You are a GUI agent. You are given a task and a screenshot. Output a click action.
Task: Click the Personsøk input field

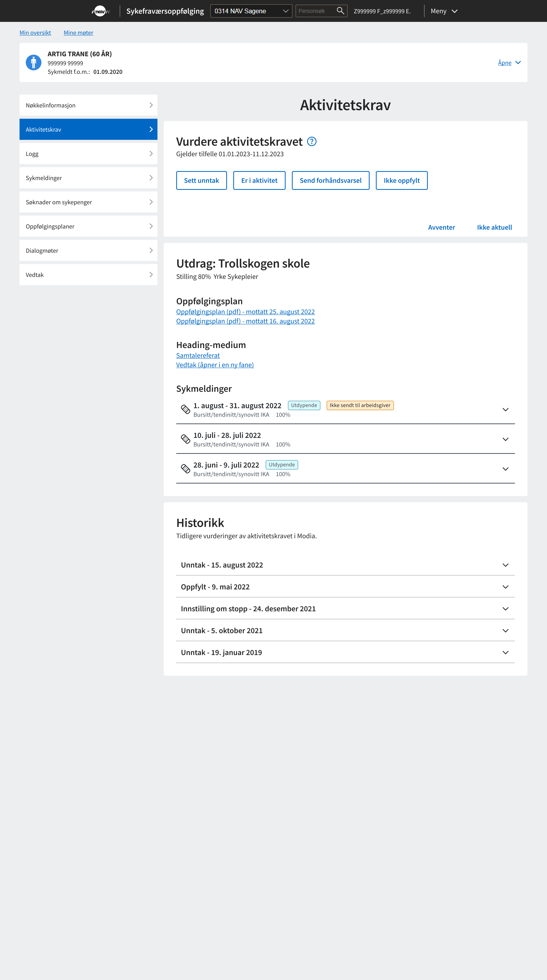click(316, 11)
